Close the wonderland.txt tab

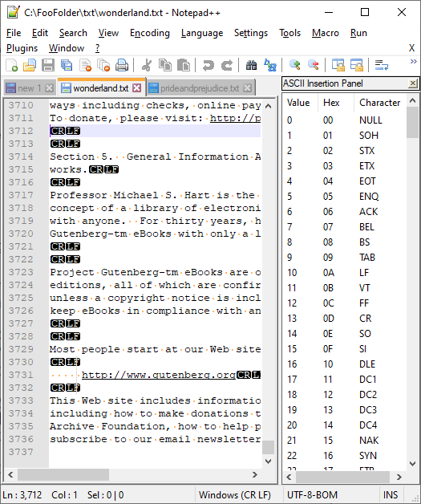137,87
